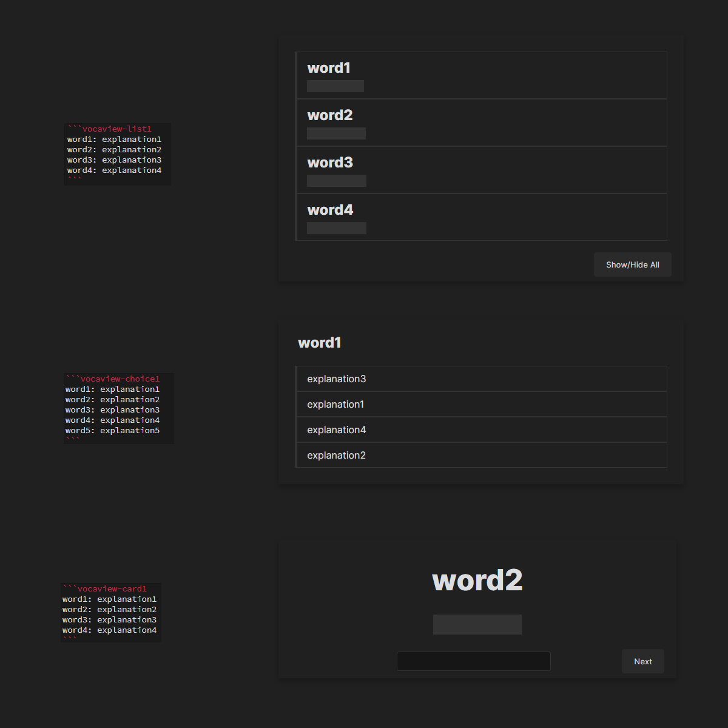Viewport: 728px width, 728px height.
Task: Choose the explanation1 answer option
Action: [x=482, y=404]
